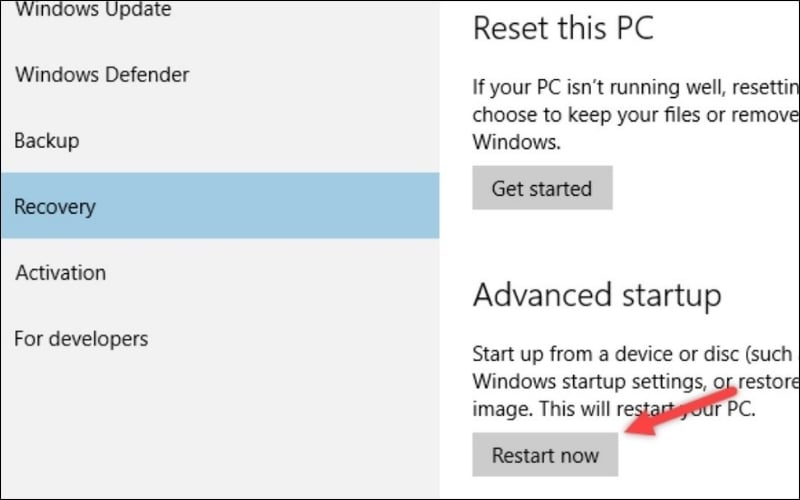Click the red arrow annotation
The height and width of the screenshot is (500, 800).
point(680,409)
